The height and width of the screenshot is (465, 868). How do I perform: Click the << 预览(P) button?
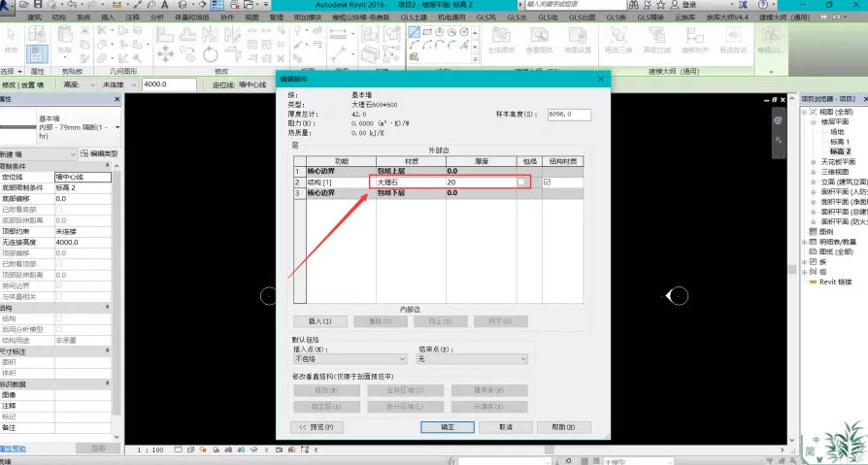point(317,427)
